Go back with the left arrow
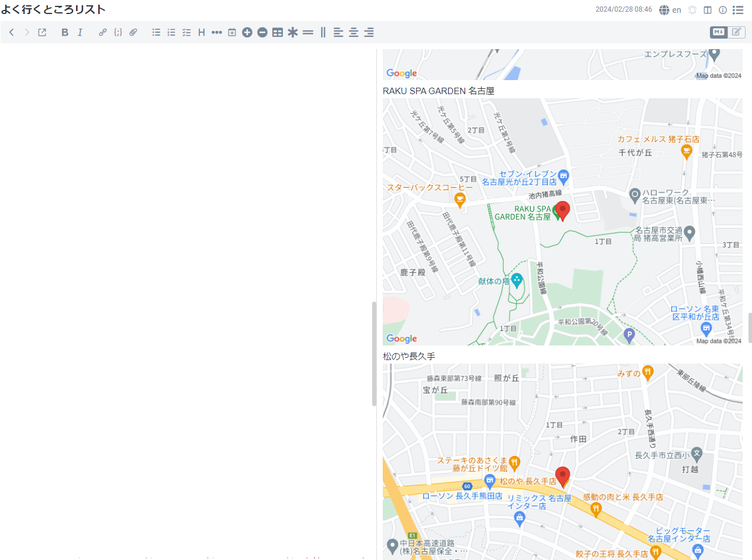The height and width of the screenshot is (560, 752). [12, 32]
